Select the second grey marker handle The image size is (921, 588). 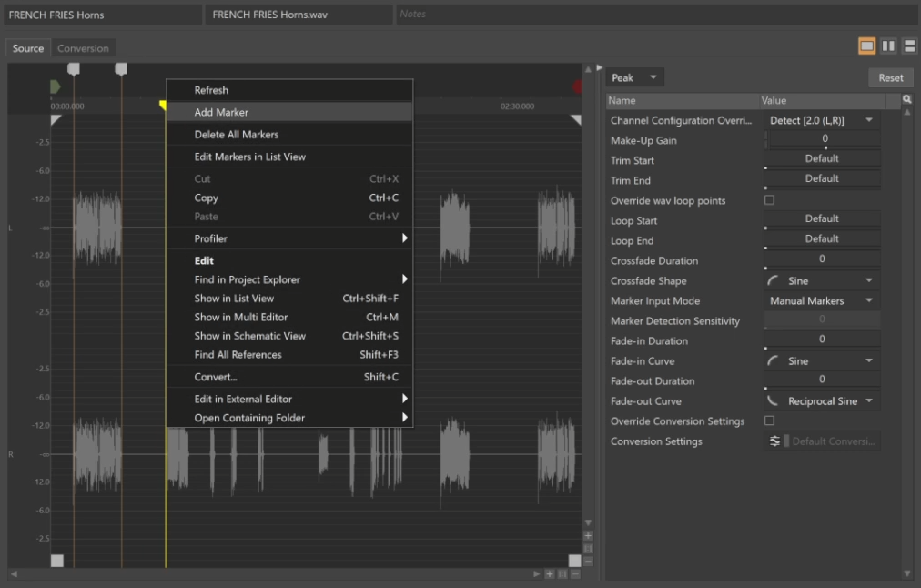click(121, 69)
